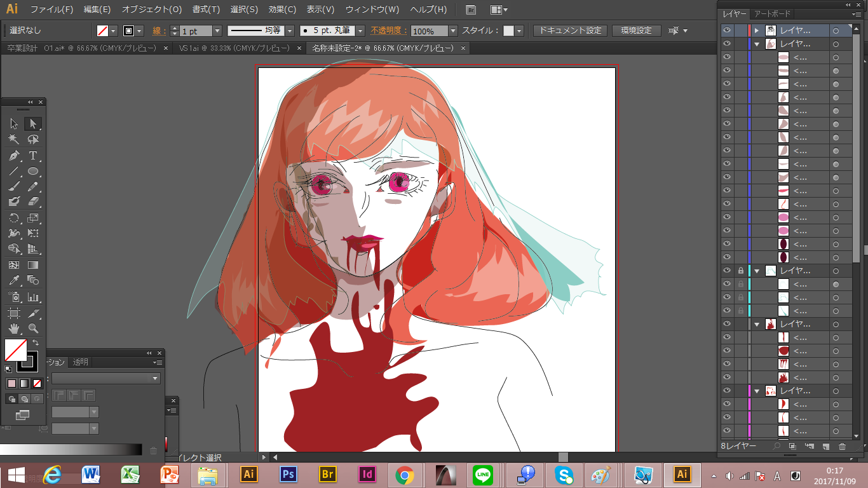
Task: Hide the topmost layer using eye icon
Action: click(727, 30)
